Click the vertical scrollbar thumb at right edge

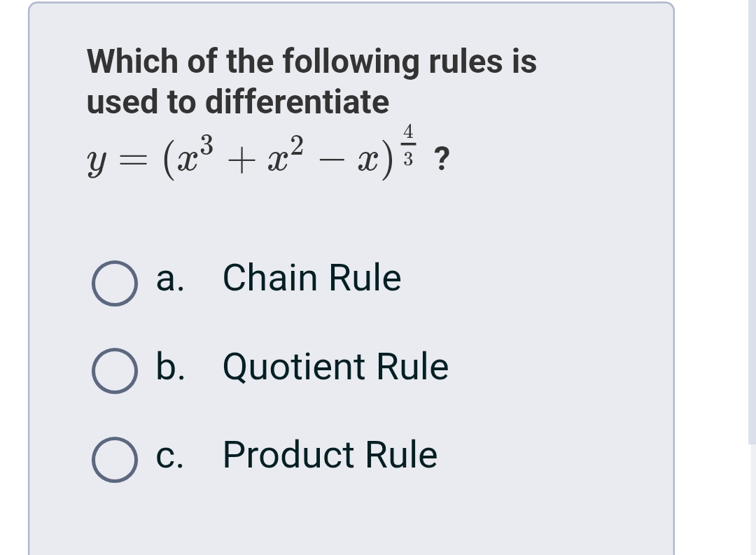pyautogui.click(x=752, y=221)
